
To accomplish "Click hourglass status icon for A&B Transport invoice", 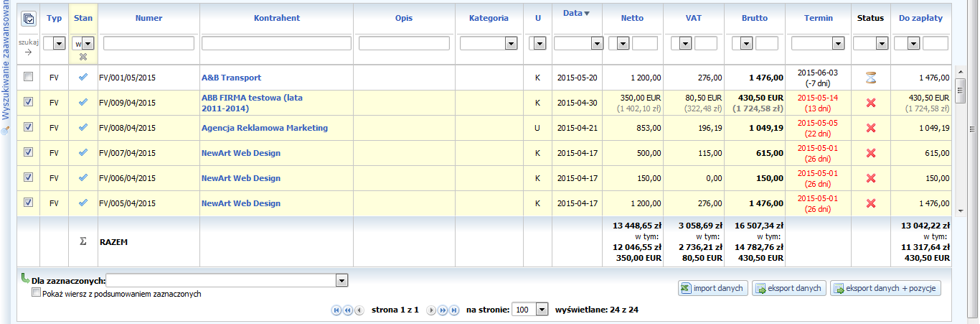I will (x=871, y=78).
